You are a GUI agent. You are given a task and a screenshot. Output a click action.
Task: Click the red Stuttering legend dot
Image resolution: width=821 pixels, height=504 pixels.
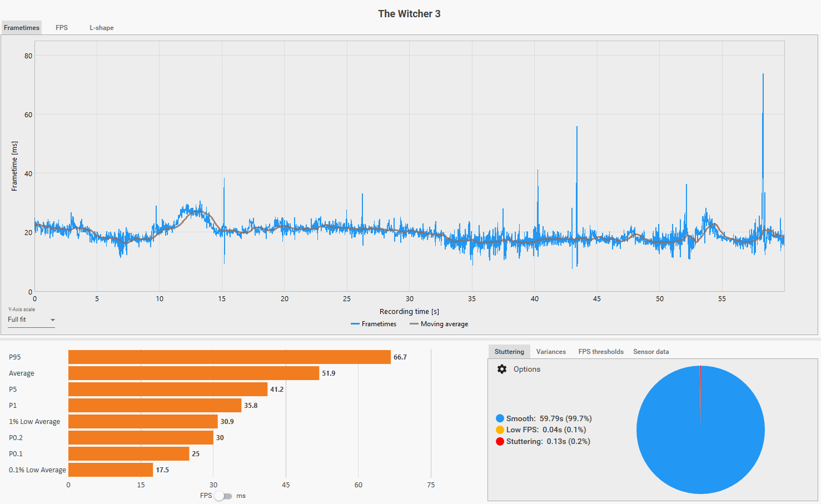500,441
